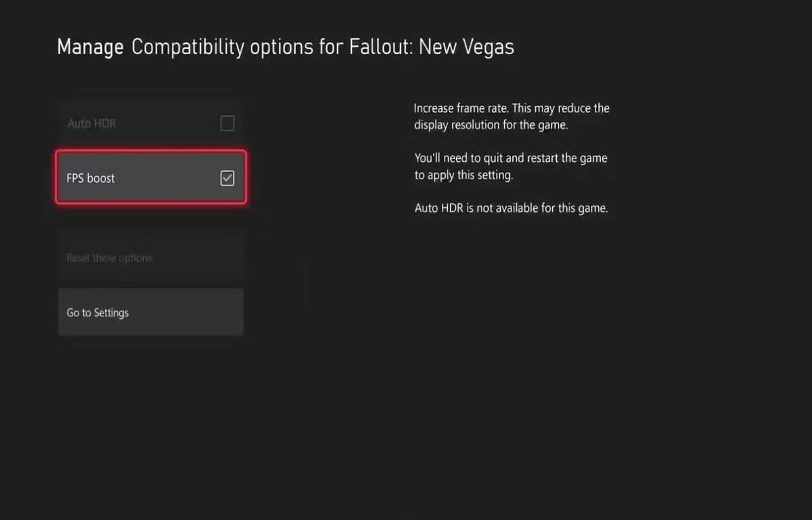Click the "display resolution for the game" line

(491, 125)
